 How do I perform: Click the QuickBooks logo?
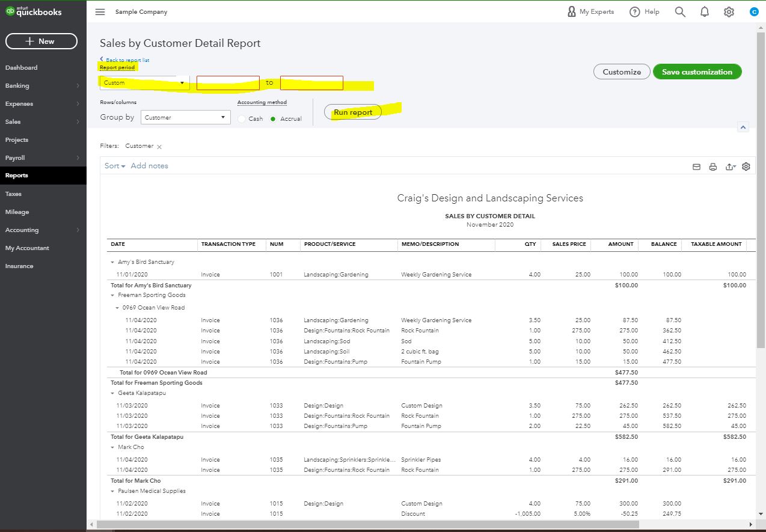click(34, 11)
